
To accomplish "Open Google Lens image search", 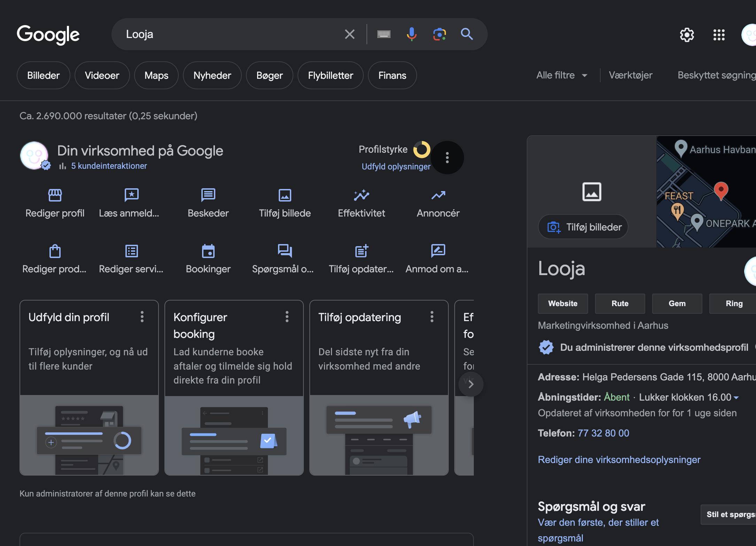I will (439, 34).
